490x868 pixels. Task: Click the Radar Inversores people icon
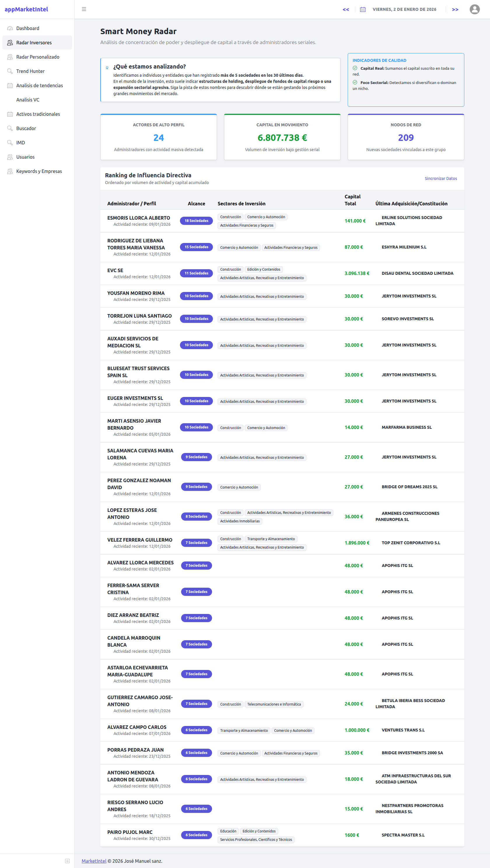10,43
